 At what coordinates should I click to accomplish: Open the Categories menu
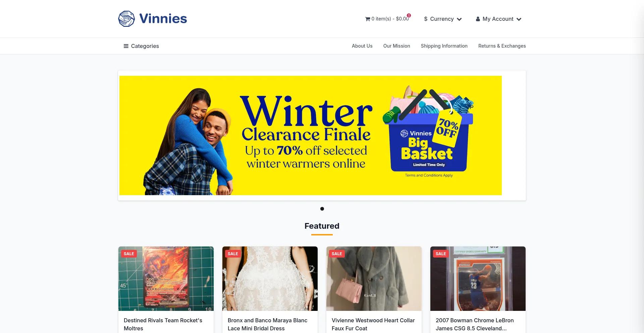(141, 46)
